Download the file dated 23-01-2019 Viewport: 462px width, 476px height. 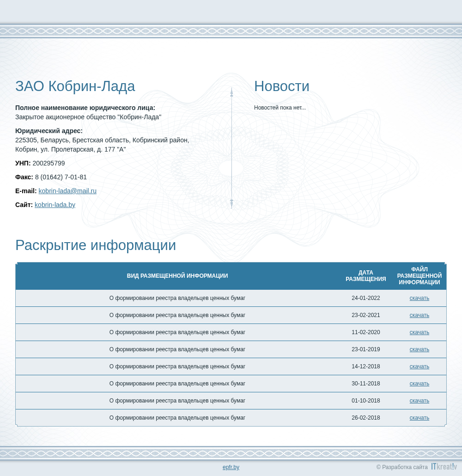[419, 349]
